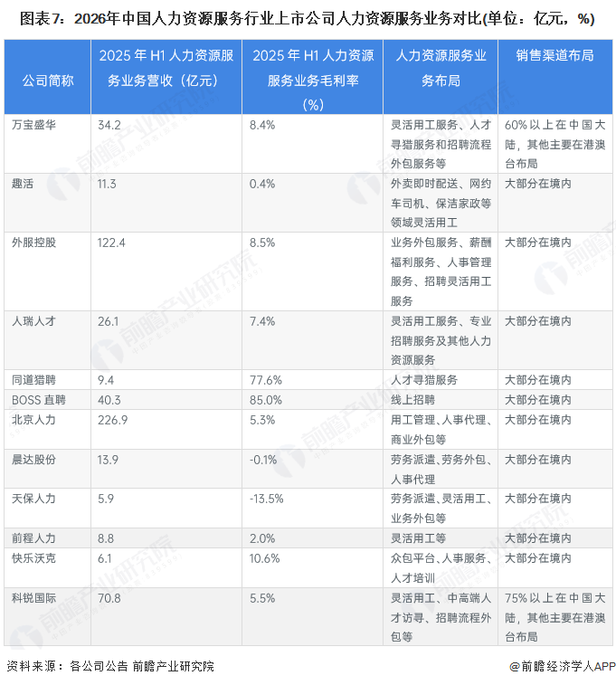
Task: Click the gross margin 5.5%
Action: 262,598
